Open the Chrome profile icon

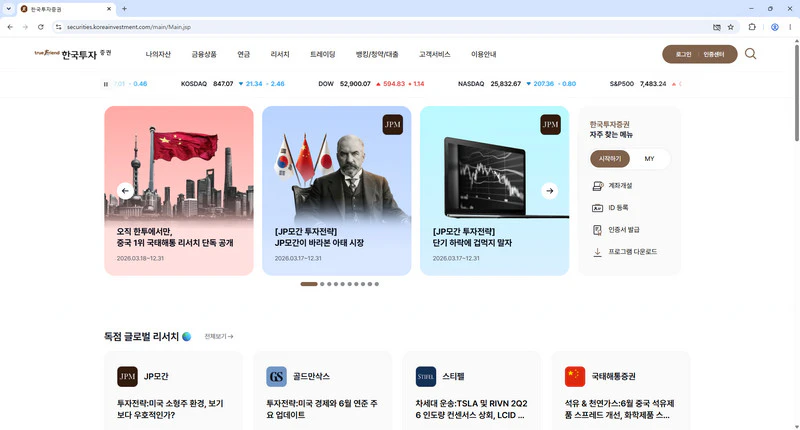774,27
